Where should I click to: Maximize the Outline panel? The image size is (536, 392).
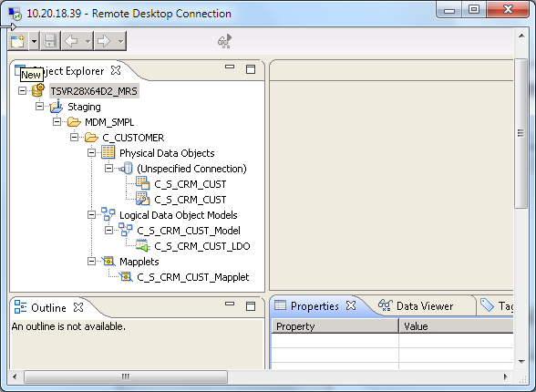251,306
